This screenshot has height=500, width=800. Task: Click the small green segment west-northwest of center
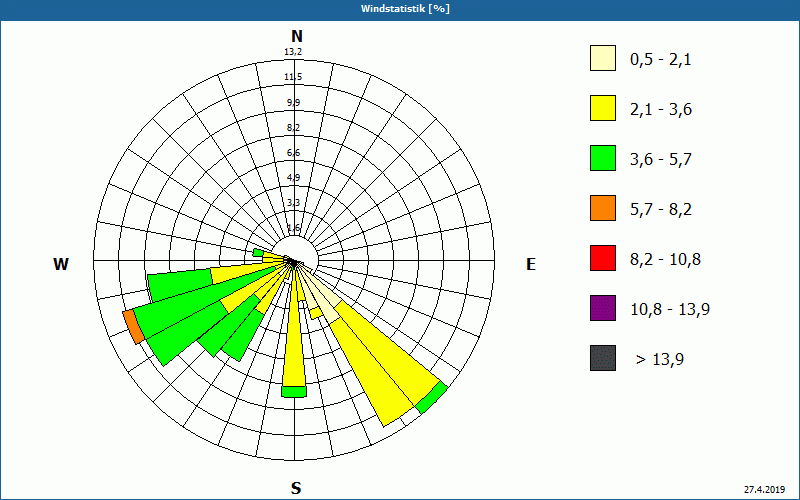259,253
